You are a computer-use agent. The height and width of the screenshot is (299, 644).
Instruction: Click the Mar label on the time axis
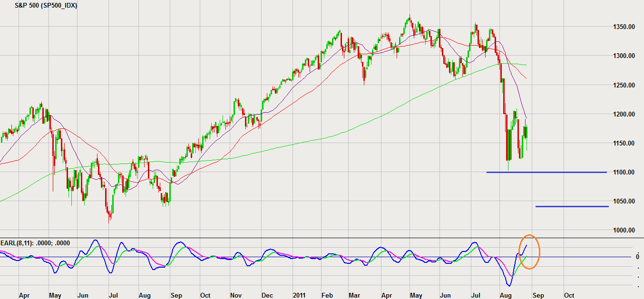355,295
